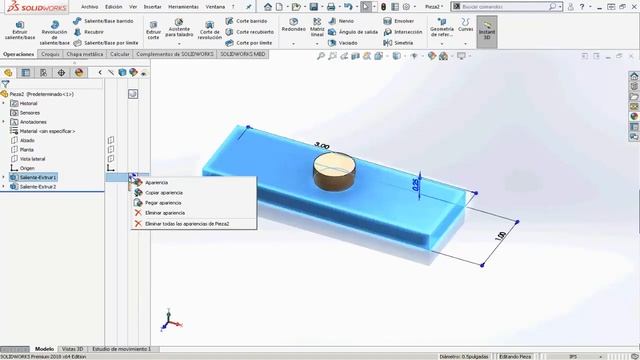Viewport: 640px width, 360px height.
Task: Click the Home icon in top toolbar
Action: [268, 7]
